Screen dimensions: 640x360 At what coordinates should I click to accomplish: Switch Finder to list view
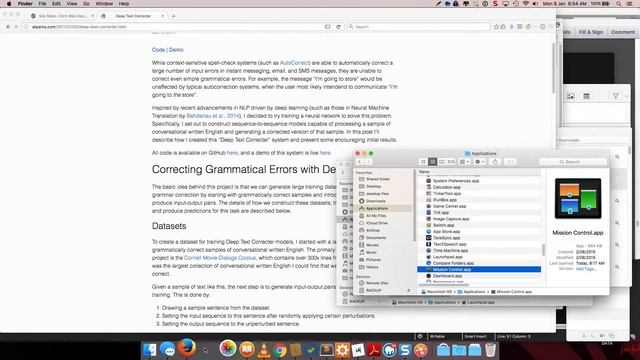click(x=433, y=162)
